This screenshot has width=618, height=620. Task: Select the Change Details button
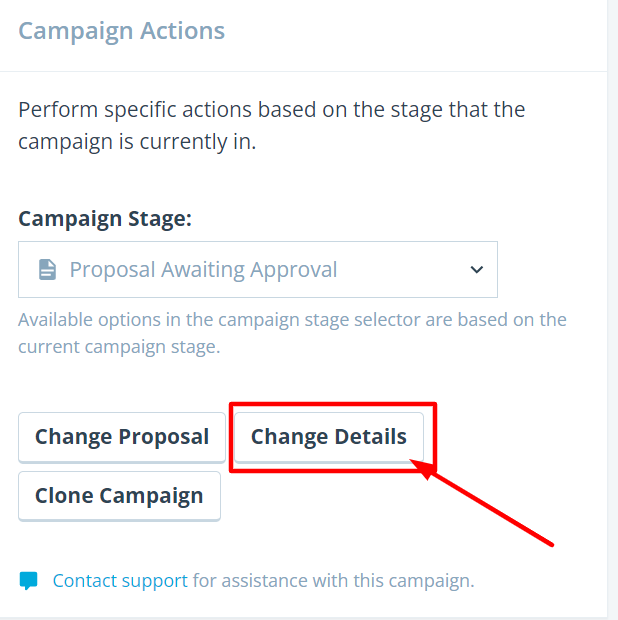pos(329,437)
